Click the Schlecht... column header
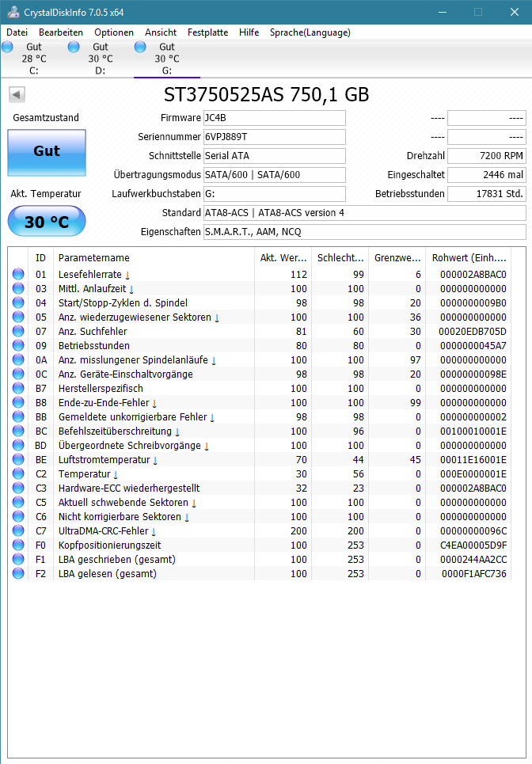Image resolution: width=532 pixels, height=764 pixels. point(340,258)
